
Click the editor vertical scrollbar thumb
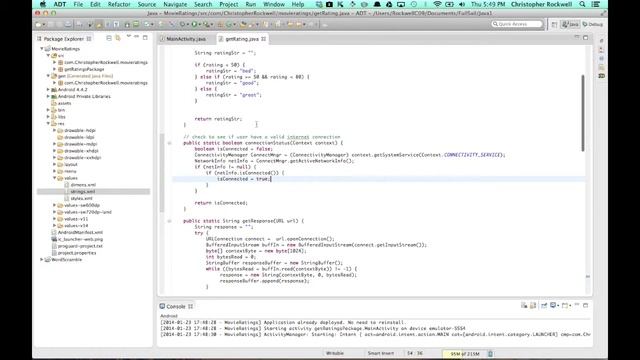click(583, 113)
